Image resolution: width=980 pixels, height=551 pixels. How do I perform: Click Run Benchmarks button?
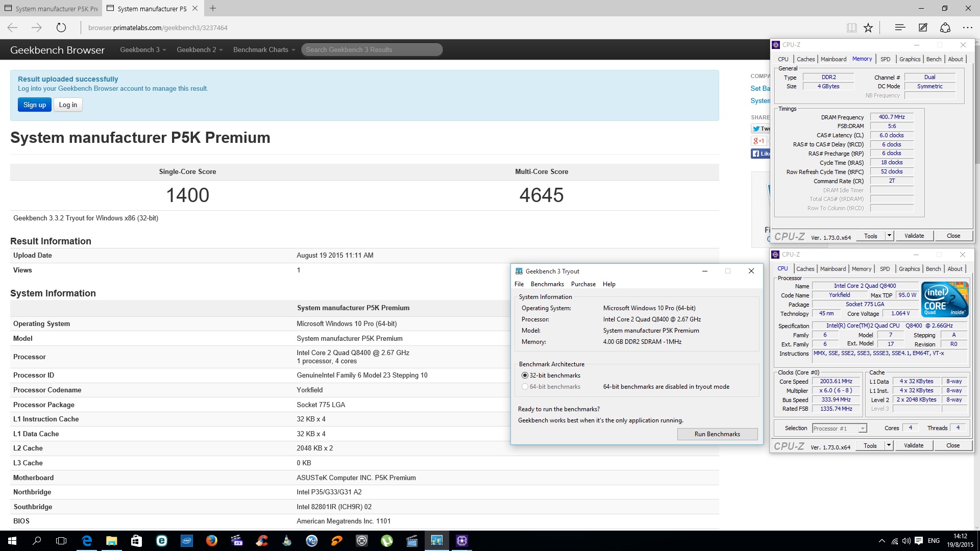tap(717, 434)
